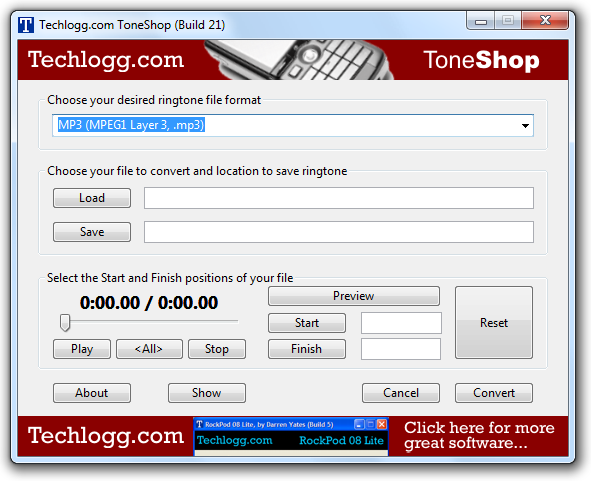Screen dimensions: 591x481
Task: Click the phone image in header banner
Action: [298, 60]
